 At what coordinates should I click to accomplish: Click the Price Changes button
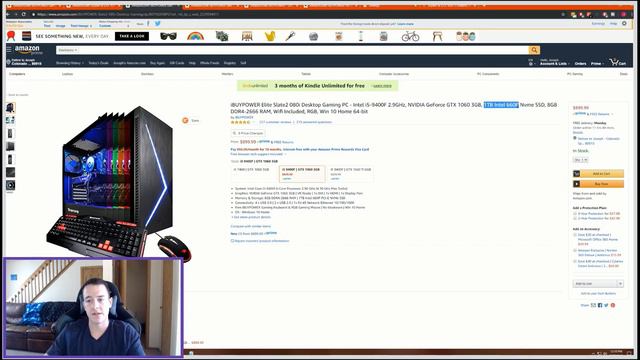pos(248,133)
